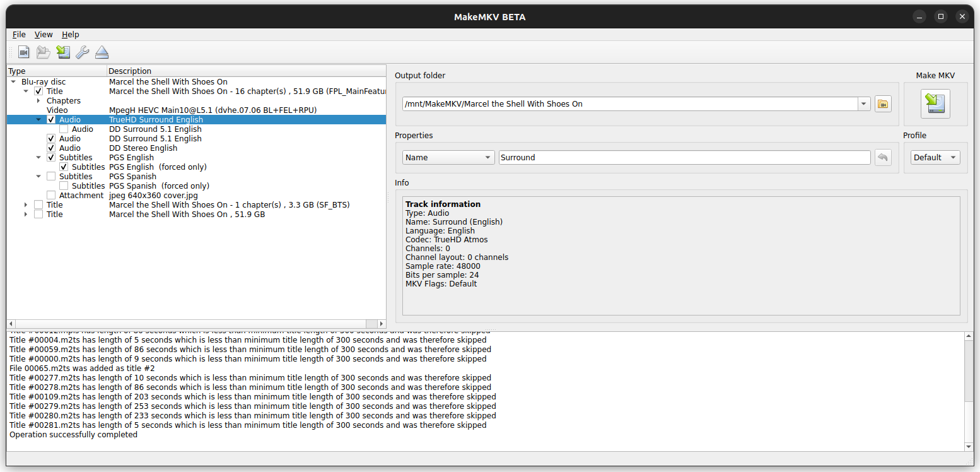Screen dimensions: 980x472
Task: Click the log vertical scrollbar up arrow
Action: [969, 336]
